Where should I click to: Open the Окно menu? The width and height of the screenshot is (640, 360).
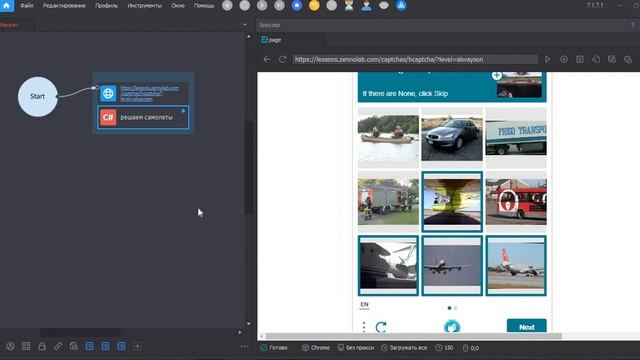tap(178, 6)
